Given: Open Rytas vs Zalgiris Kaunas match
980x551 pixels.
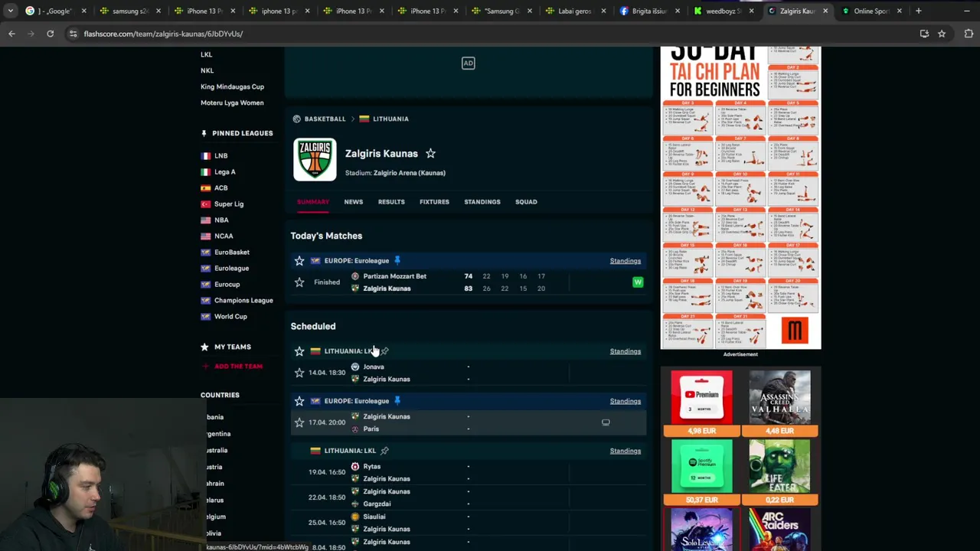Looking at the screenshot, I should (469, 472).
